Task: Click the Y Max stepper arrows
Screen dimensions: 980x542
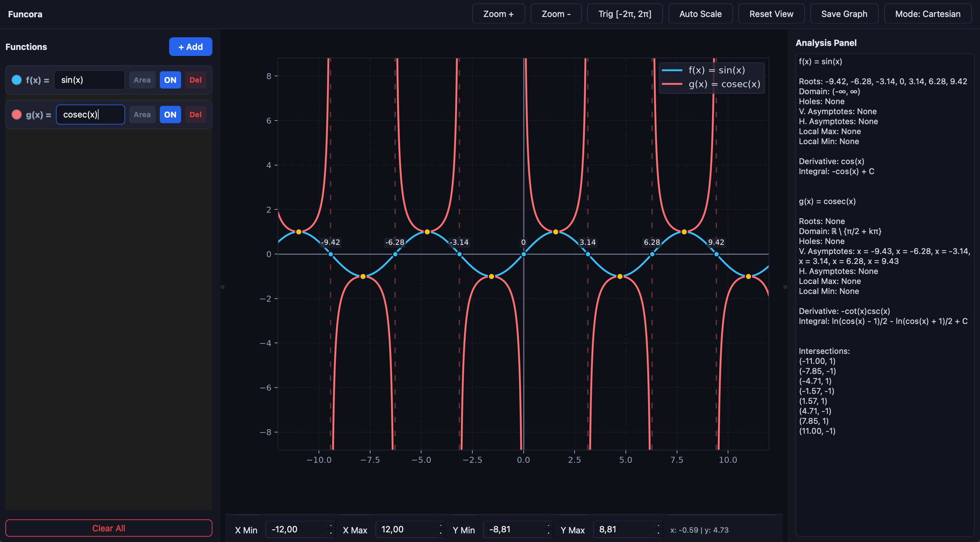Action: click(658, 529)
